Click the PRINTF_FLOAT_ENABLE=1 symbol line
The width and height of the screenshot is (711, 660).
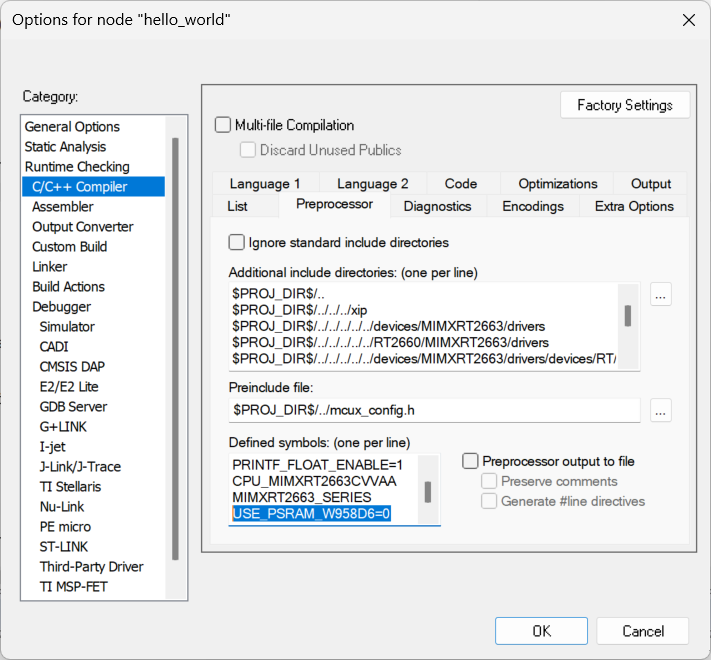coord(317,465)
